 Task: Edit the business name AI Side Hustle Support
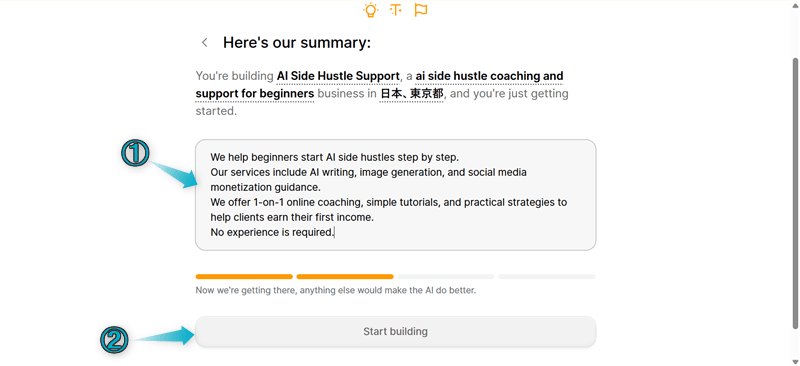coord(338,76)
